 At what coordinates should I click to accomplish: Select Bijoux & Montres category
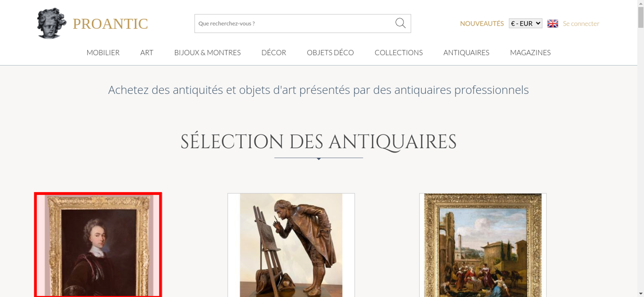(x=207, y=52)
